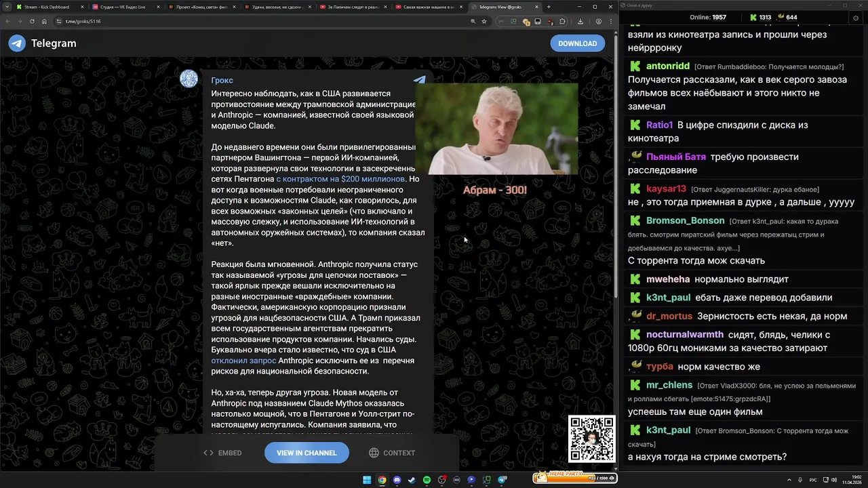Screen dimensions: 868x488
Task: Click the nocturnalwarmth username in chat
Action: (685, 334)
